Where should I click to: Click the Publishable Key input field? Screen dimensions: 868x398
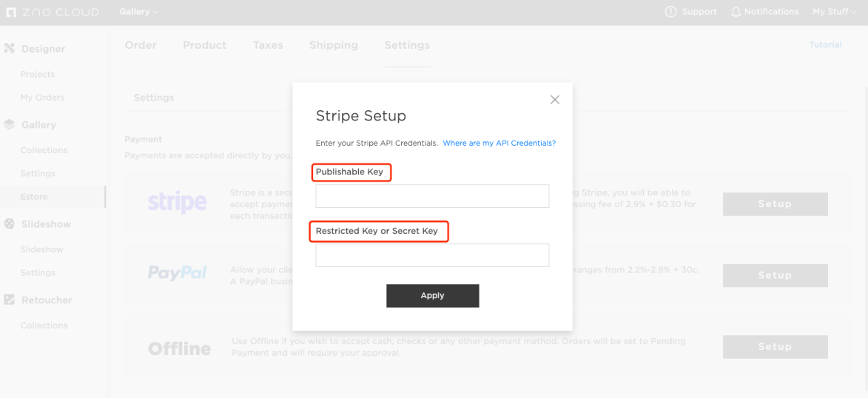point(432,196)
